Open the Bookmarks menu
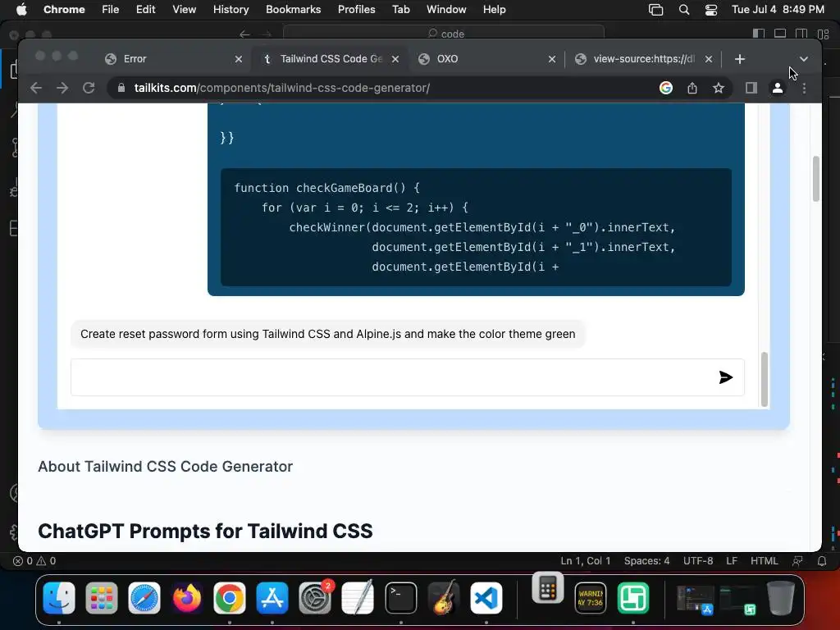 coord(293,10)
